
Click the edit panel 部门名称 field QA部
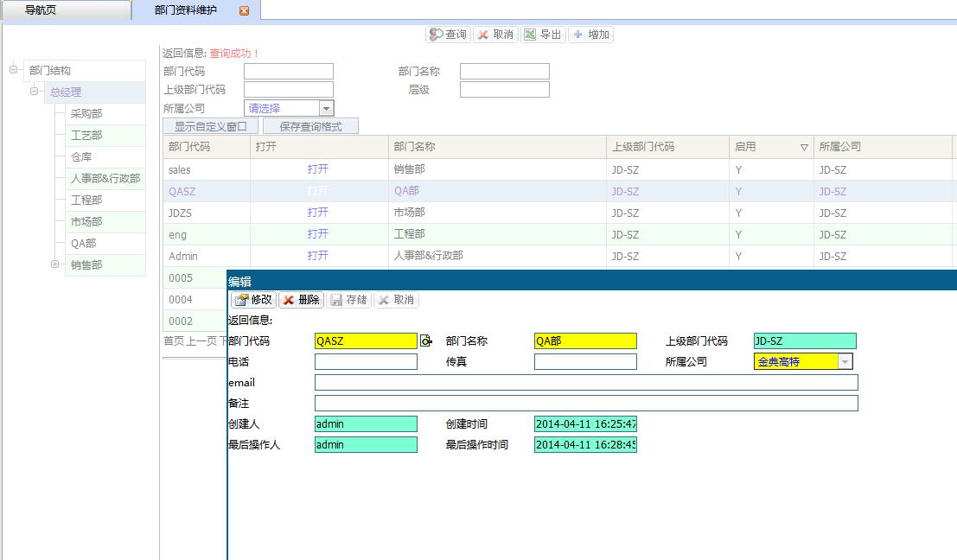coord(585,341)
